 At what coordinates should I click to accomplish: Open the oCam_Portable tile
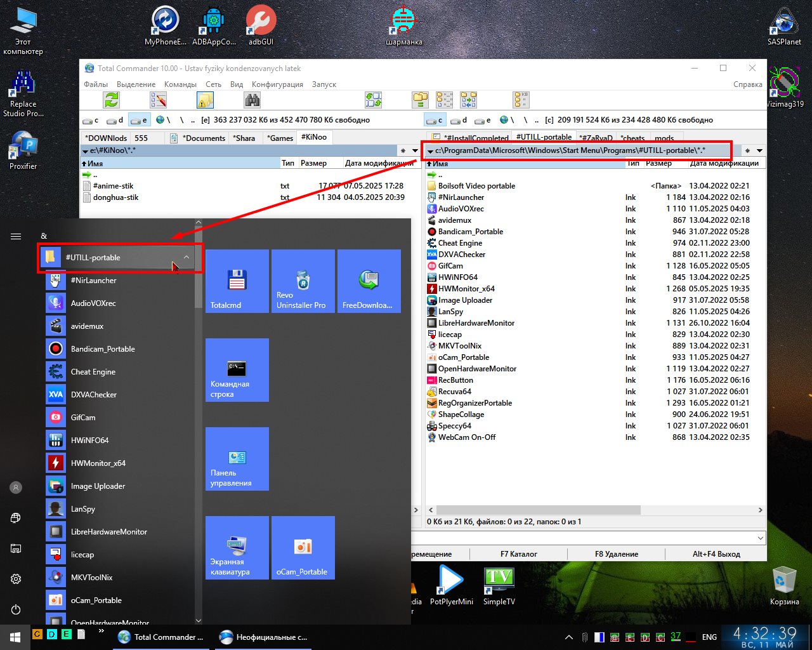[303, 548]
